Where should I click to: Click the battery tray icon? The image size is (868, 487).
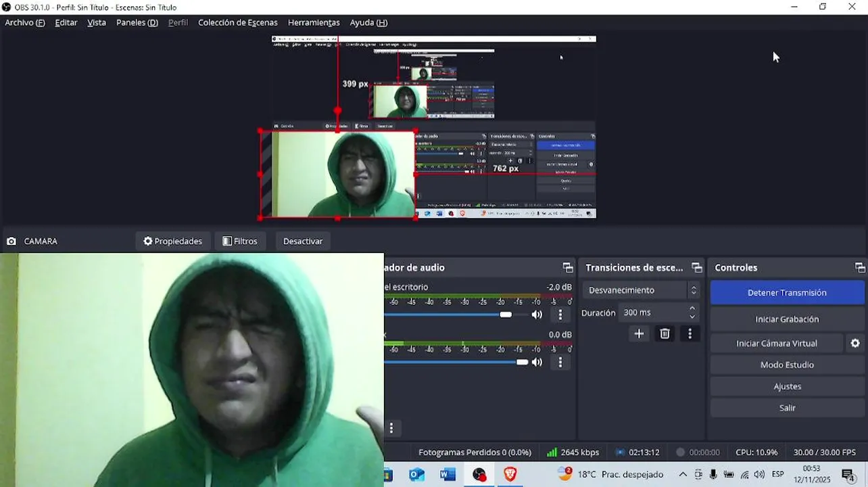pos(729,475)
